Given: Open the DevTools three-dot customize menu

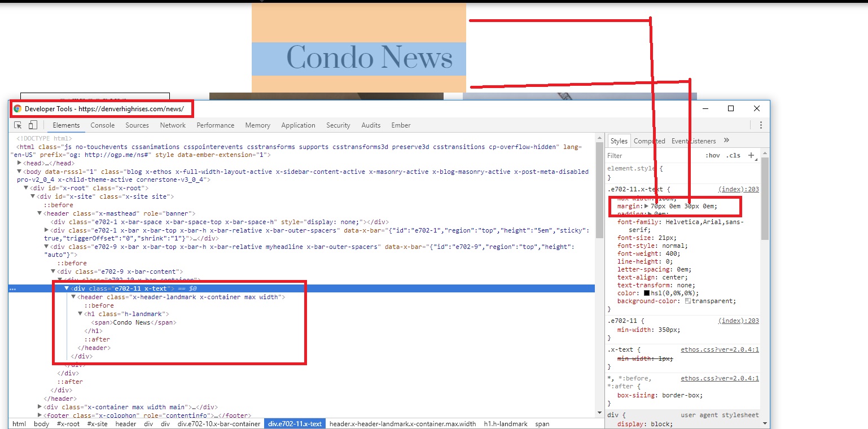Looking at the screenshot, I should [761, 125].
